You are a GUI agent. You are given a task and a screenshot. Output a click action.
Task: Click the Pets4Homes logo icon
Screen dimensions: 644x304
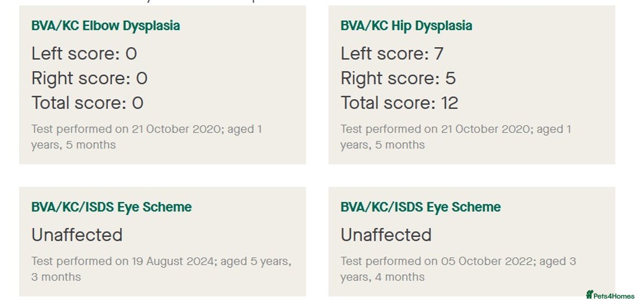(590, 294)
